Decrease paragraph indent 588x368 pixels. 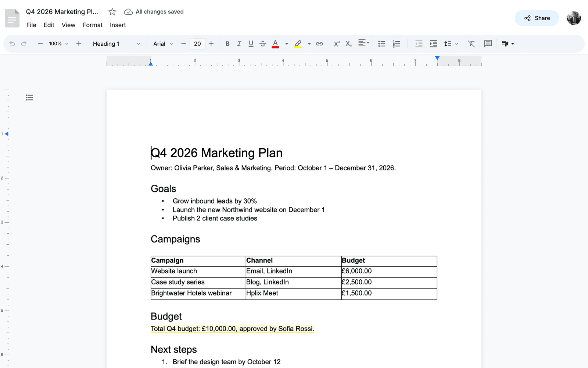click(x=419, y=44)
